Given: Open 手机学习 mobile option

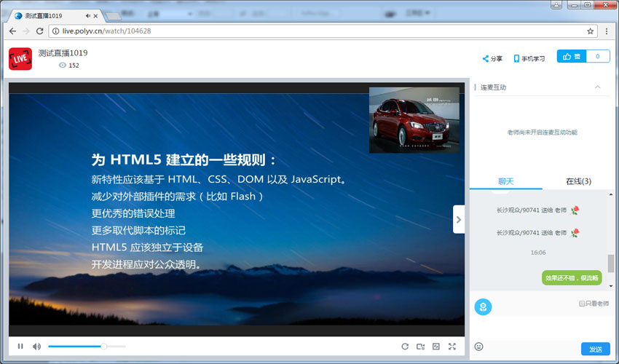Looking at the screenshot, I should [529, 58].
